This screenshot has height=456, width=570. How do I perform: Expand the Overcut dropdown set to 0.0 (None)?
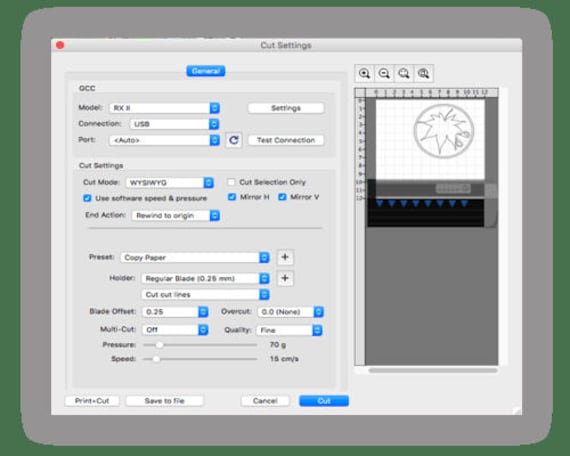(x=290, y=312)
